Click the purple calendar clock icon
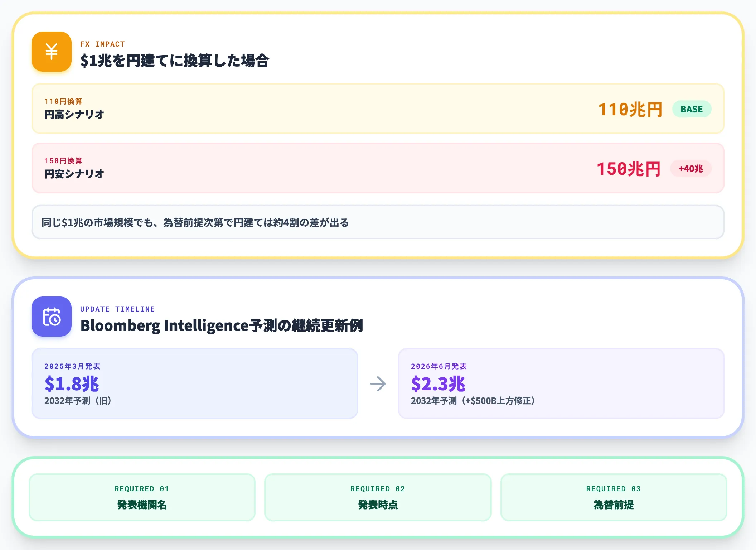Screen dimensions: 756x550 (x=52, y=317)
